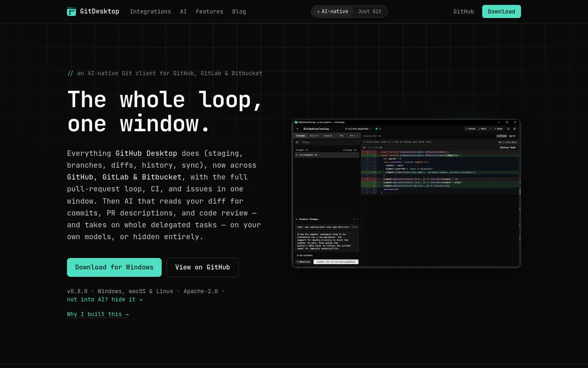Viewport: 588px width, 368px height.
Task: Focus the commit summary field starting 'feat: add'
Action: coord(327,227)
